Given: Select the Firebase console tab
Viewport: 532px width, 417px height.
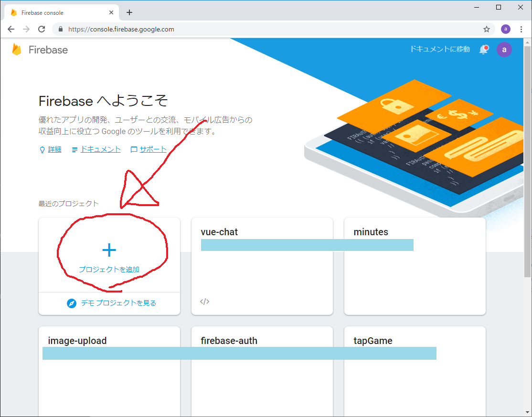Looking at the screenshot, I should point(62,12).
